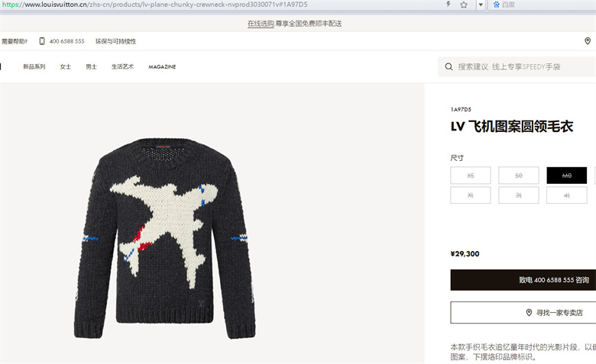Open the address bar dropdown arrow
The height and width of the screenshot is (364, 596).
point(481,5)
